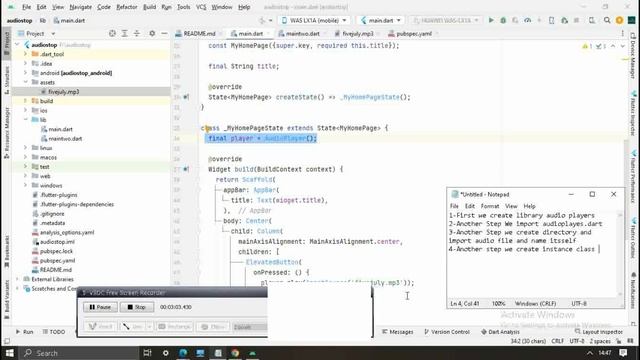
Task: Click the Notepad text editing area
Action: (x=532, y=255)
